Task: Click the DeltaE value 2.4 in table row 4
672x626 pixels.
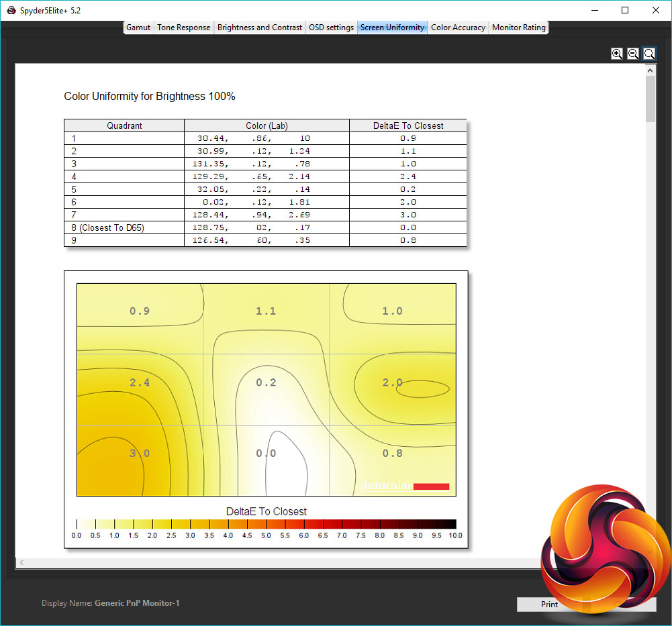Action: (408, 176)
